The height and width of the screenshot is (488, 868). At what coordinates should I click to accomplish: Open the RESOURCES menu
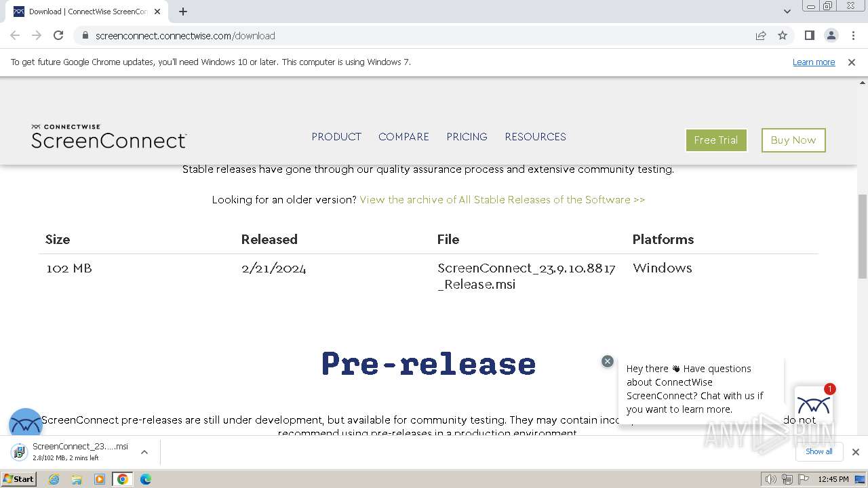[x=535, y=136]
